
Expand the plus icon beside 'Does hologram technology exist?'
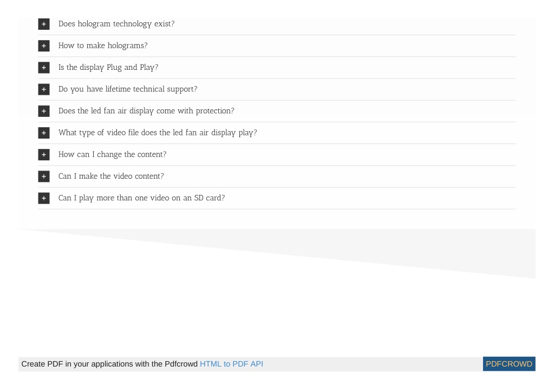click(x=44, y=24)
